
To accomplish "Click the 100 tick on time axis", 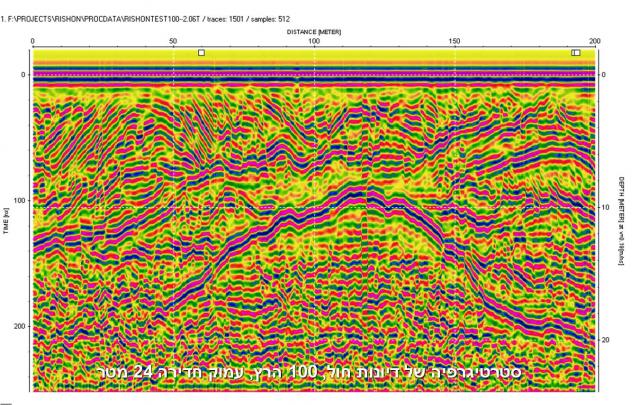I will (20, 200).
